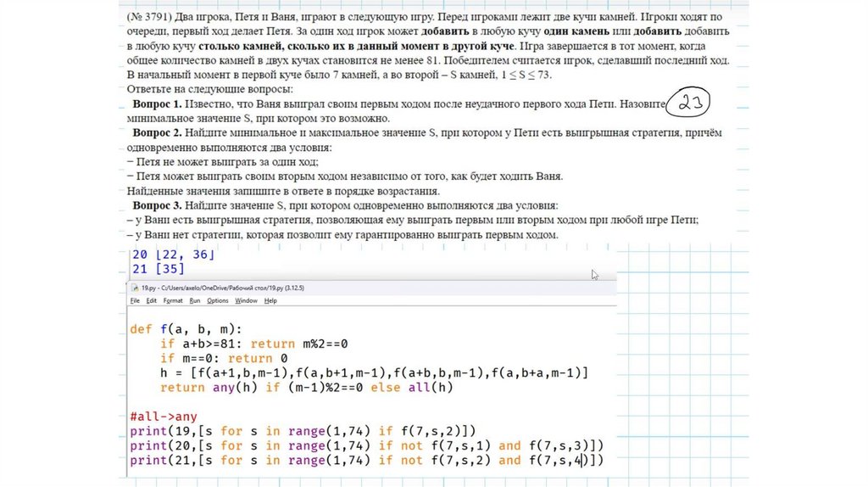Click the 'if m==0: return 0' line

[224, 359]
